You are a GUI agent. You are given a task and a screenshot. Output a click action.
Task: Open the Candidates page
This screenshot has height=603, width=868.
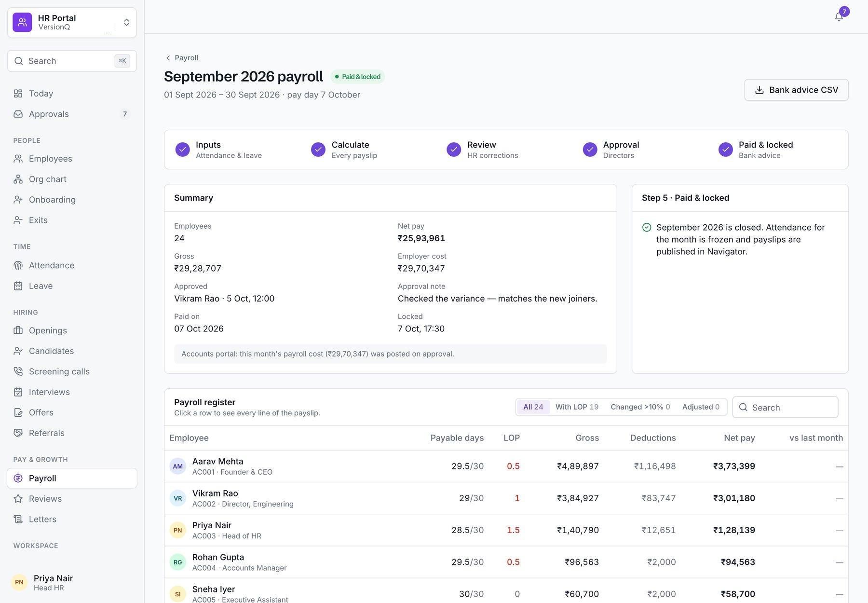coord(72,351)
